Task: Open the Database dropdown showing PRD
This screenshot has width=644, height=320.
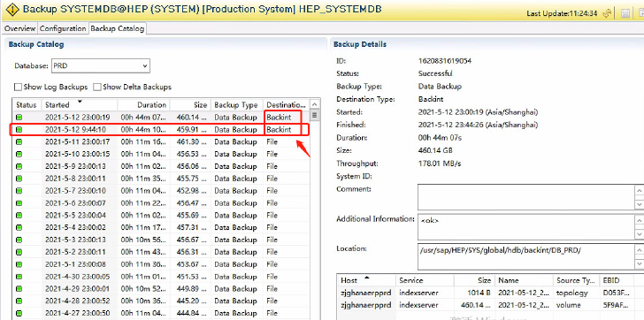Action: tap(101, 65)
